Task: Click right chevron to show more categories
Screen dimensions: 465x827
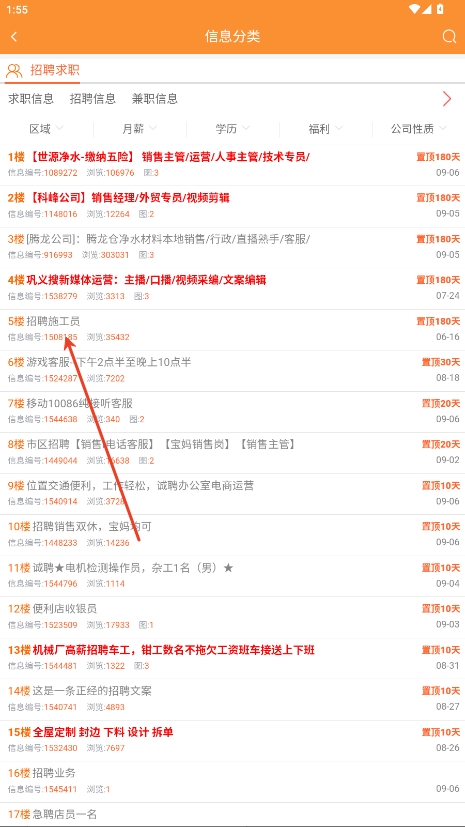Action: tap(447, 99)
